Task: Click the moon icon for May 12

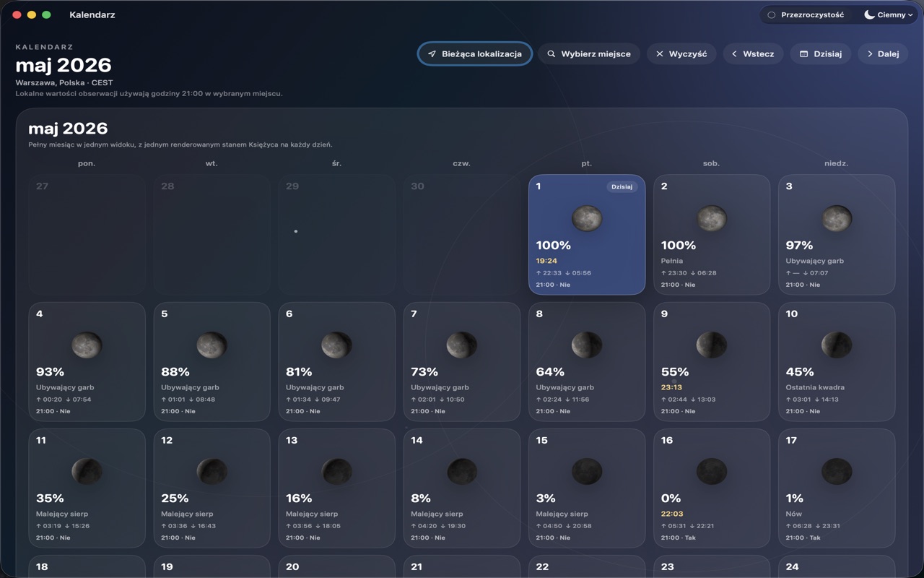Action: pos(212,471)
